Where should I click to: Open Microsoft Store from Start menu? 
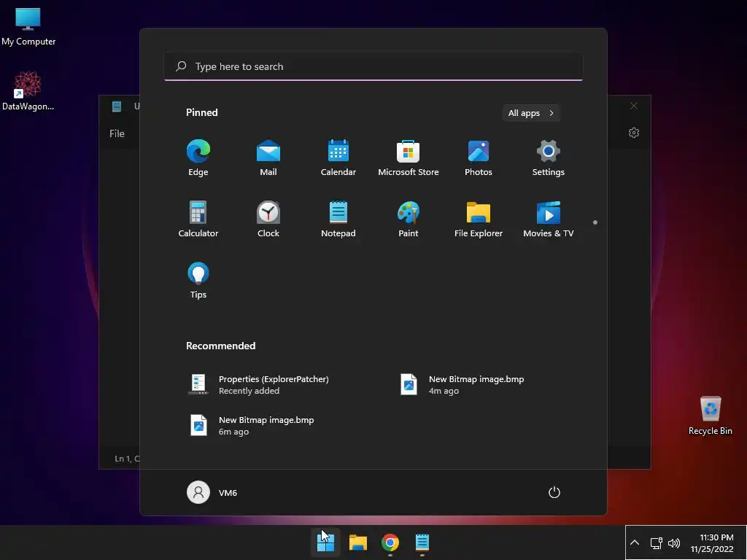point(409,157)
